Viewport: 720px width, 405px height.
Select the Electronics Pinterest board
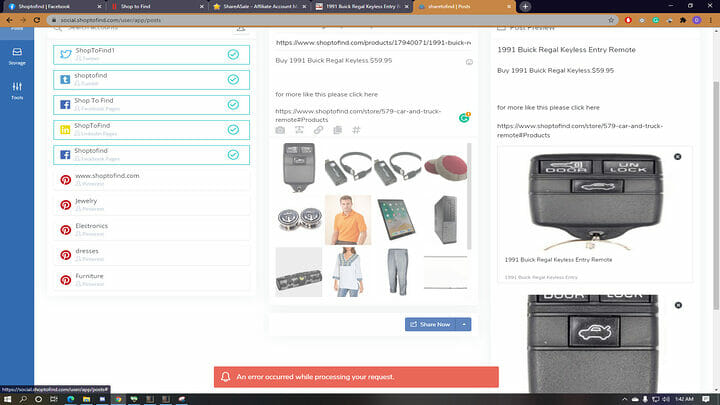[152, 230]
